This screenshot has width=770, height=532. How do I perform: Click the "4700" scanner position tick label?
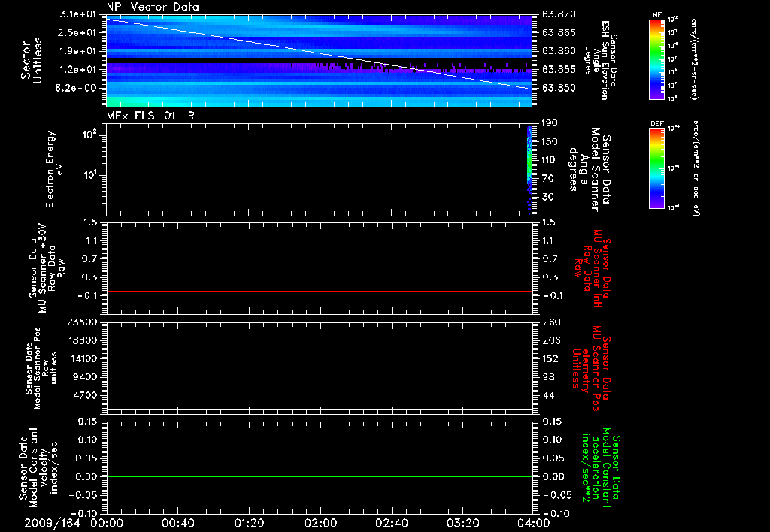(x=84, y=395)
